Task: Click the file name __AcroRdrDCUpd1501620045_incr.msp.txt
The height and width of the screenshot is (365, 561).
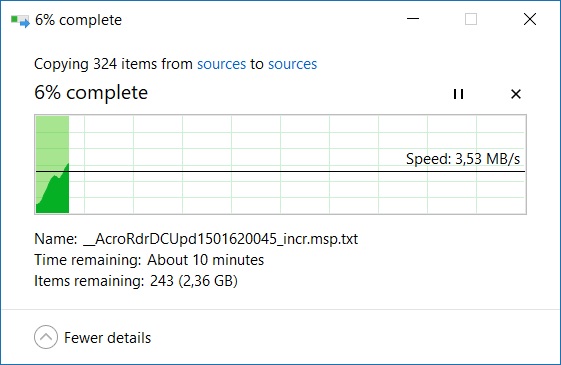Action: pos(220,239)
